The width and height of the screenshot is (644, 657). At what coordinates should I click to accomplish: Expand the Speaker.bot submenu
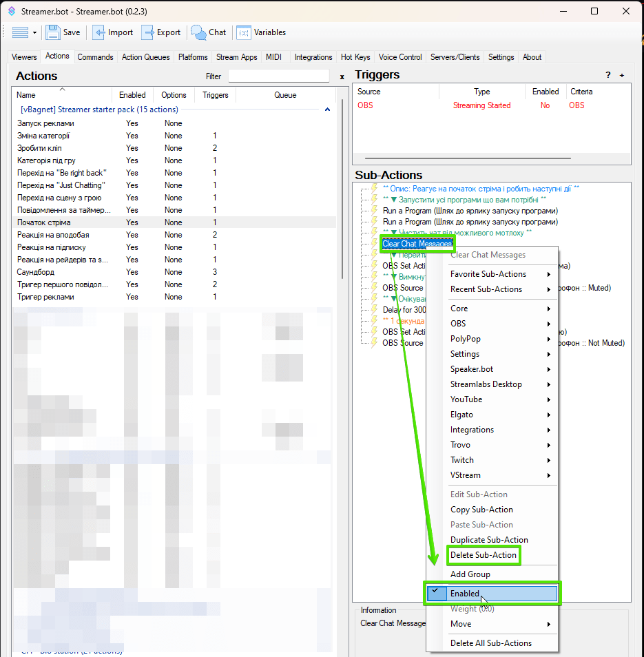click(500, 369)
